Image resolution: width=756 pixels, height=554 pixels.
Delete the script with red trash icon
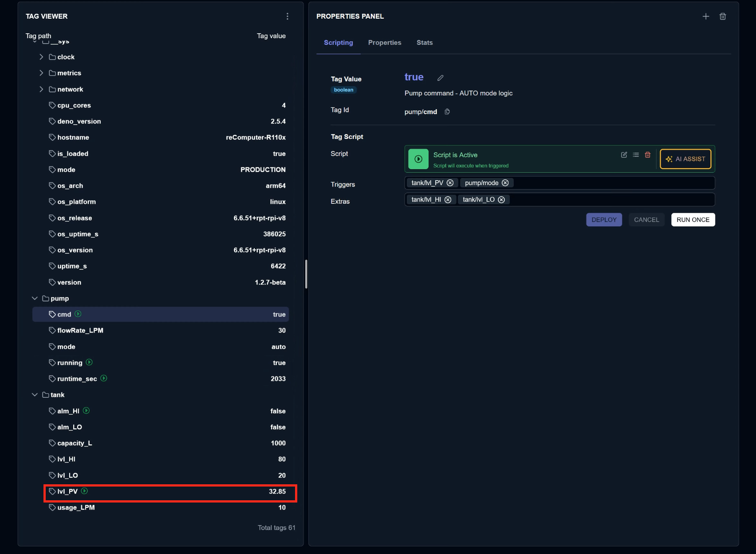[648, 155]
